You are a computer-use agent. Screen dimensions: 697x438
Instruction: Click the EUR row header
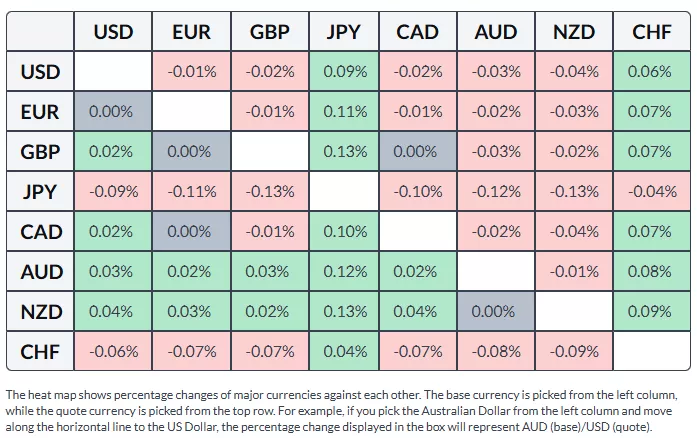tap(40, 112)
